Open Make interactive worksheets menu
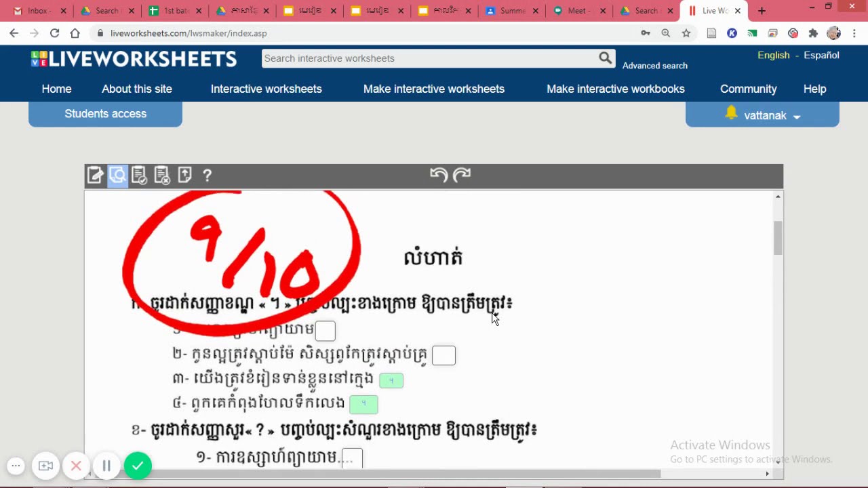 (x=434, y=89)
